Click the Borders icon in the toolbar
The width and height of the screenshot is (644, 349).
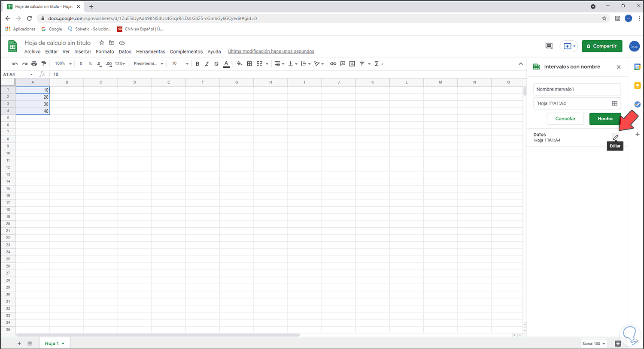[249, 63]
